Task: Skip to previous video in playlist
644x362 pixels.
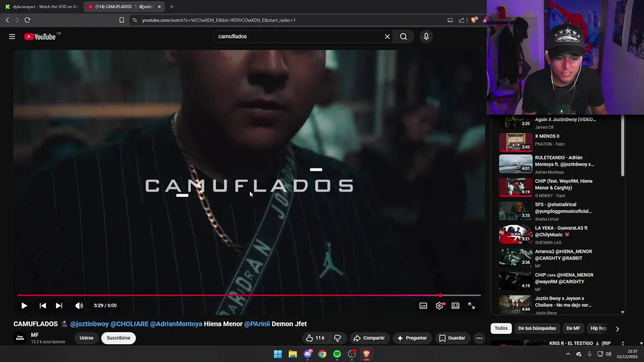Action: point(43,306)
